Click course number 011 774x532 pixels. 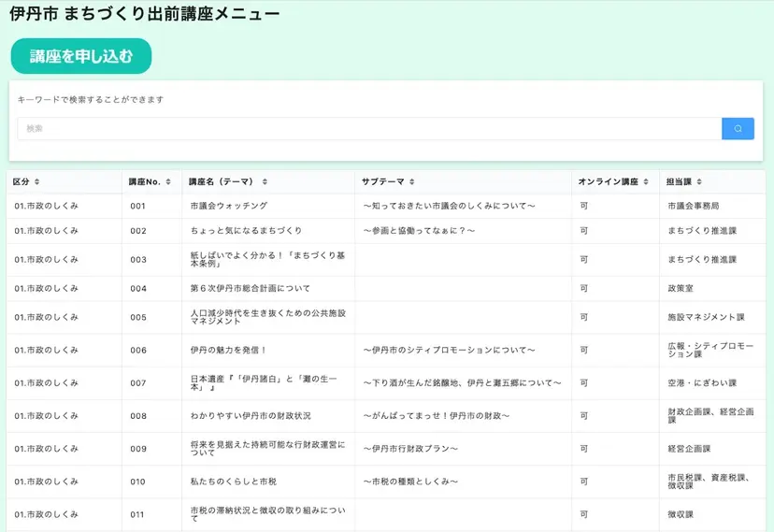137,514
